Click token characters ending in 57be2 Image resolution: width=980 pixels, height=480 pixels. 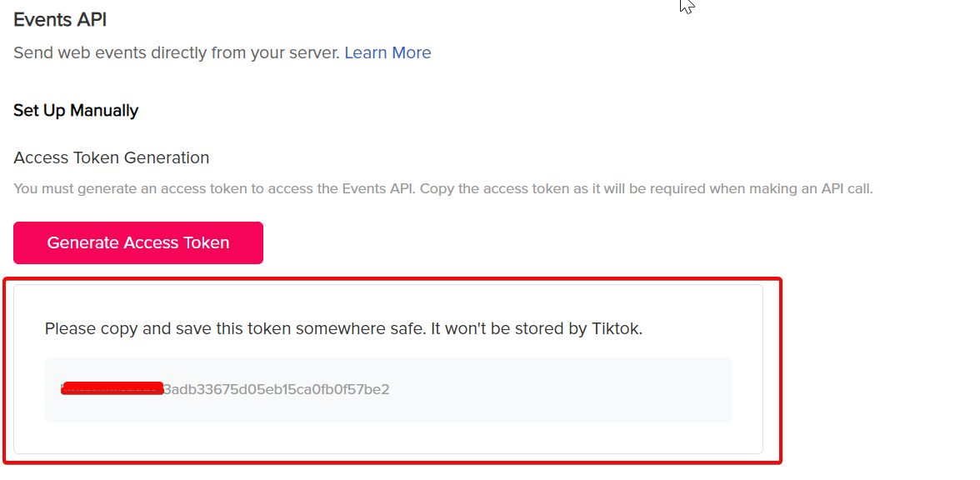(x=277, y=390)
